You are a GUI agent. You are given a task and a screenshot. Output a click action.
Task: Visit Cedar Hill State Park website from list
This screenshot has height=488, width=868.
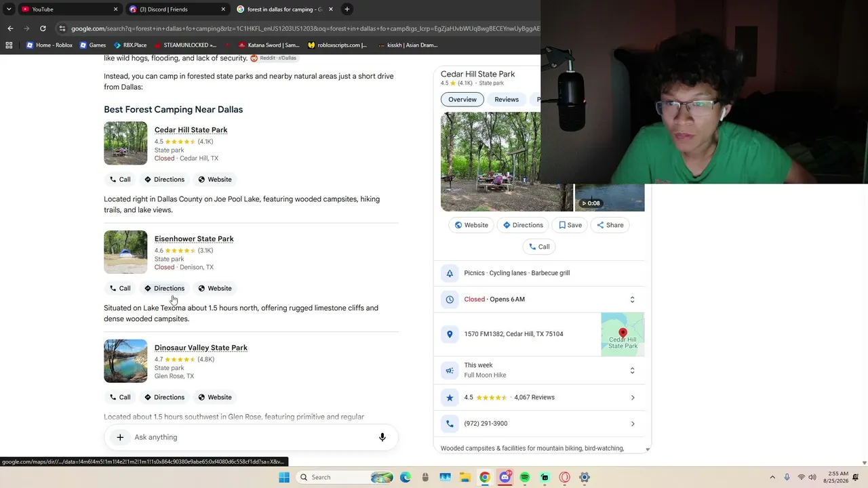tap(215, 180)
